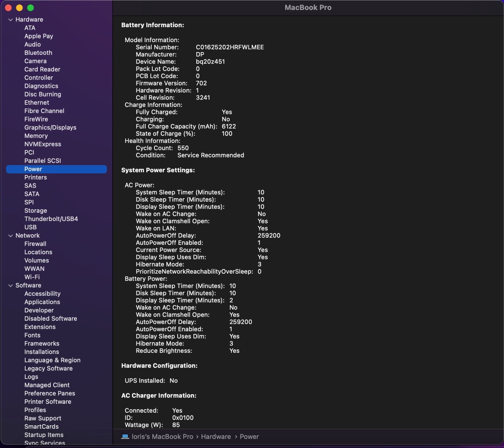Click loris's MacBook Pro in path bar
This screenshot has height=448, width=504.
[162, 437]
